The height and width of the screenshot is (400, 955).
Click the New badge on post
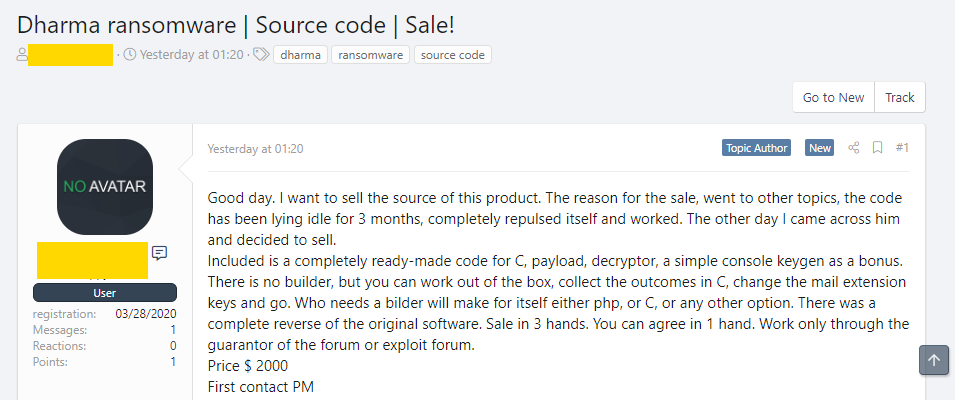point(820,148)
